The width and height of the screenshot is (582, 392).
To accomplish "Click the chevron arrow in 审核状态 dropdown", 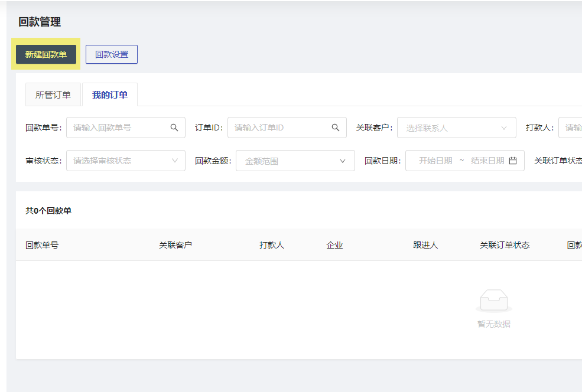I will 175,161.
